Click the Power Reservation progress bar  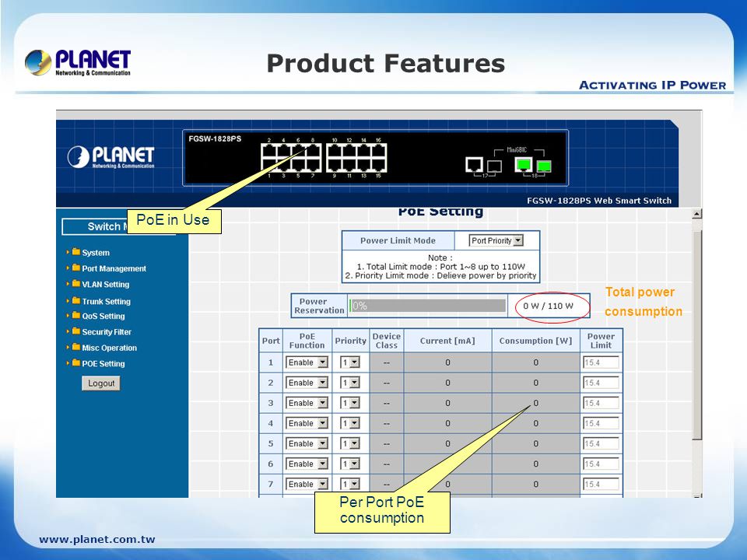pyautogui.click(x=427, y=306)
